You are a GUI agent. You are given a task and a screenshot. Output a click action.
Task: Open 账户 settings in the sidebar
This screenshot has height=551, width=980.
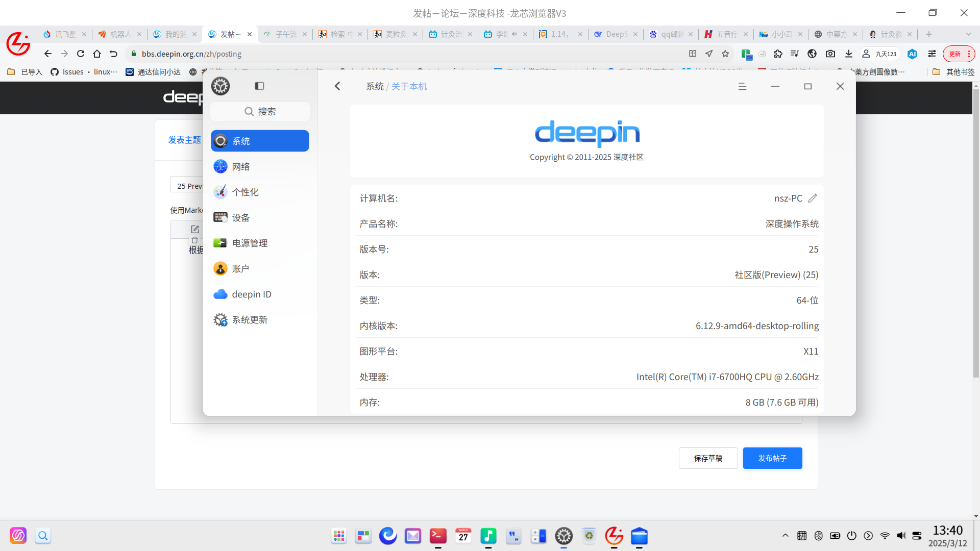(260, 268)
